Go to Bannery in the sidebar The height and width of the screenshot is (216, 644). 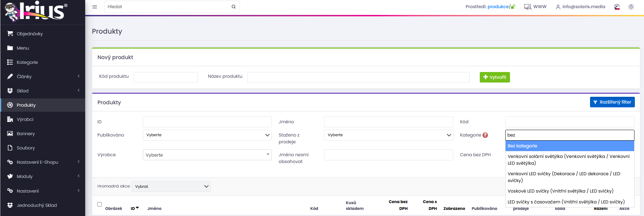(26, 134)
